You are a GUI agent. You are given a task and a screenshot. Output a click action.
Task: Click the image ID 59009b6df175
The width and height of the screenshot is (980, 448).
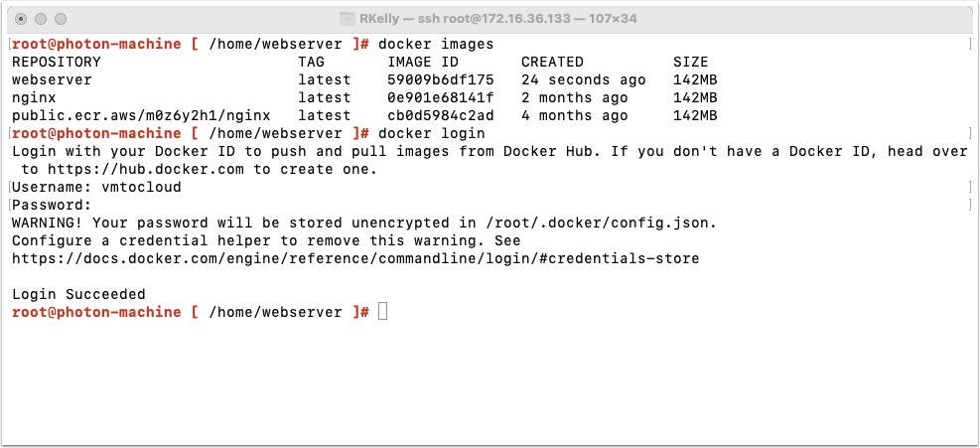[441, 80]
